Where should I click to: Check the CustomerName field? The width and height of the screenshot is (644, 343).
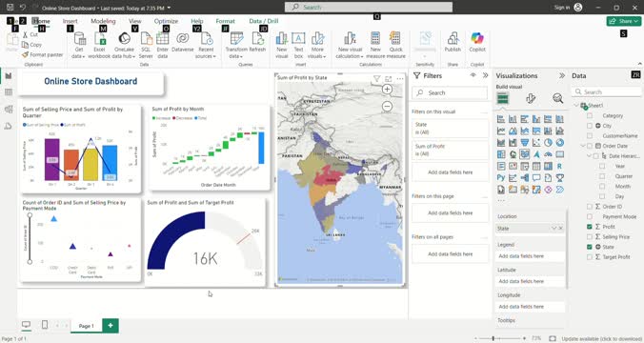point(590,135)
